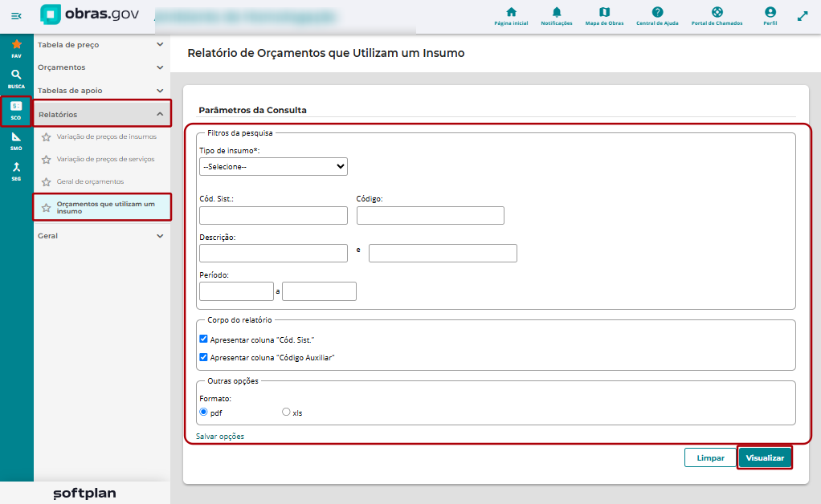Favorite Geral de orçamentos star
Viewport: 821px width, 504px height.
[46, 182]
